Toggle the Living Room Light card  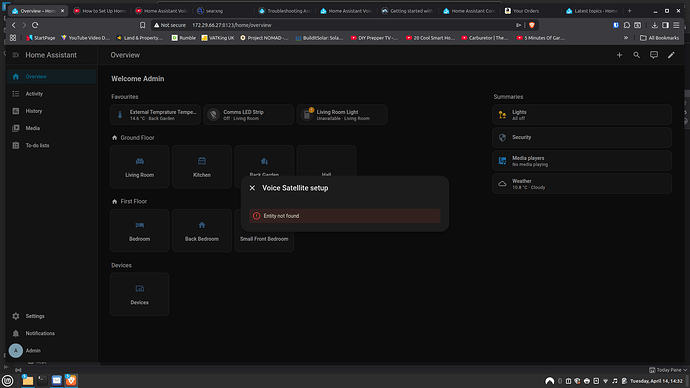(342, 115)
